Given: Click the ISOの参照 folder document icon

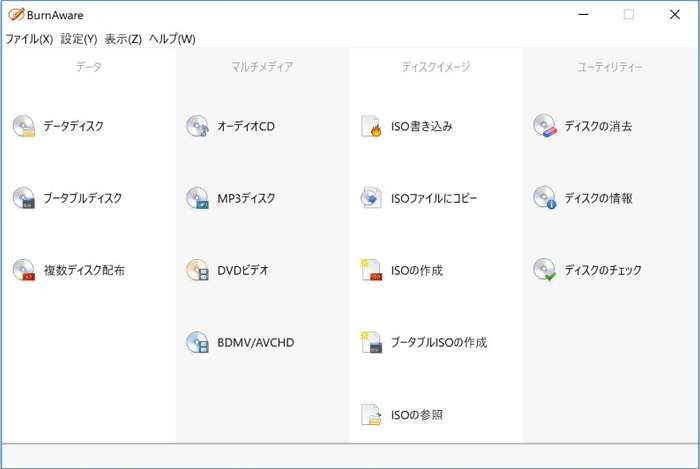Looking at the screenshot, I should click(371, 415).
